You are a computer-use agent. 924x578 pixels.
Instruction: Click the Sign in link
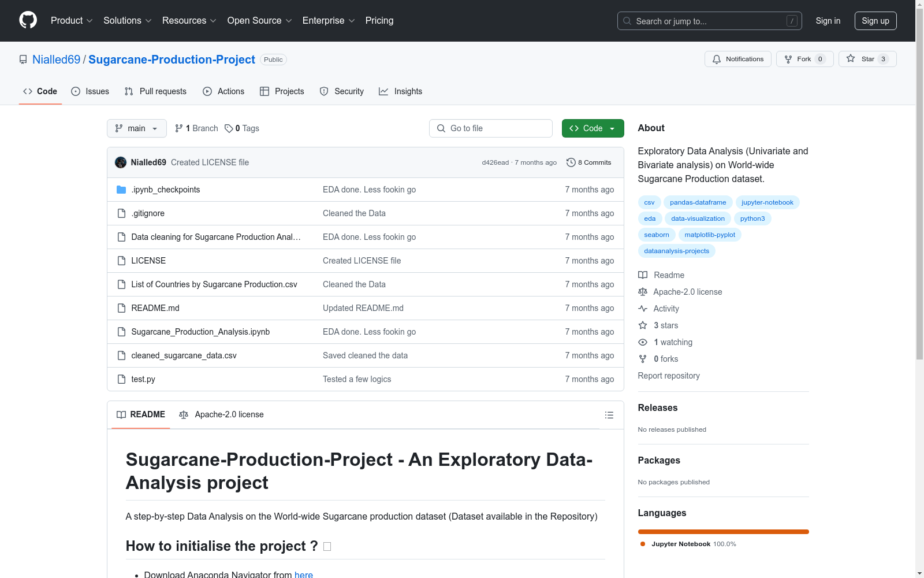pos(828,21)
